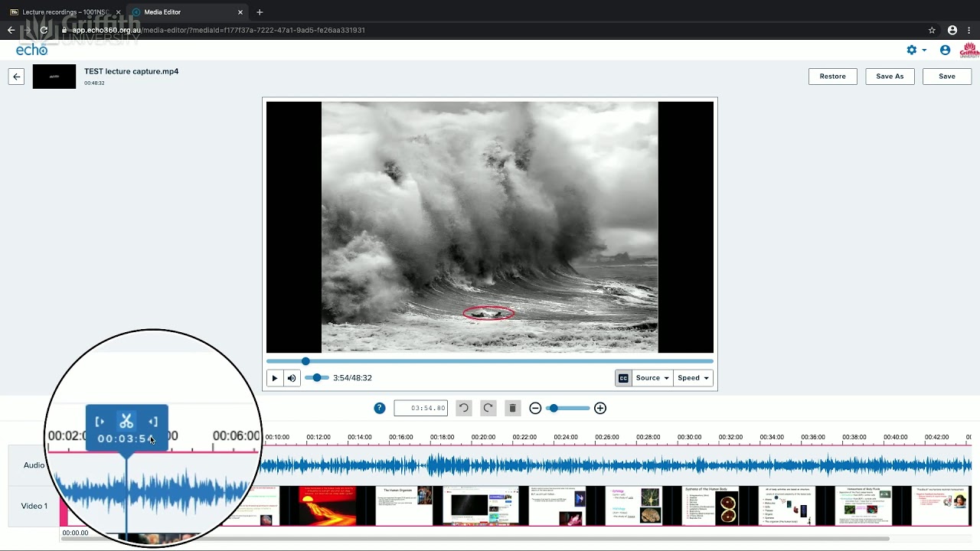Open the Speed dropdown
Screen dimensions: 980x551
tap(693, 378)
